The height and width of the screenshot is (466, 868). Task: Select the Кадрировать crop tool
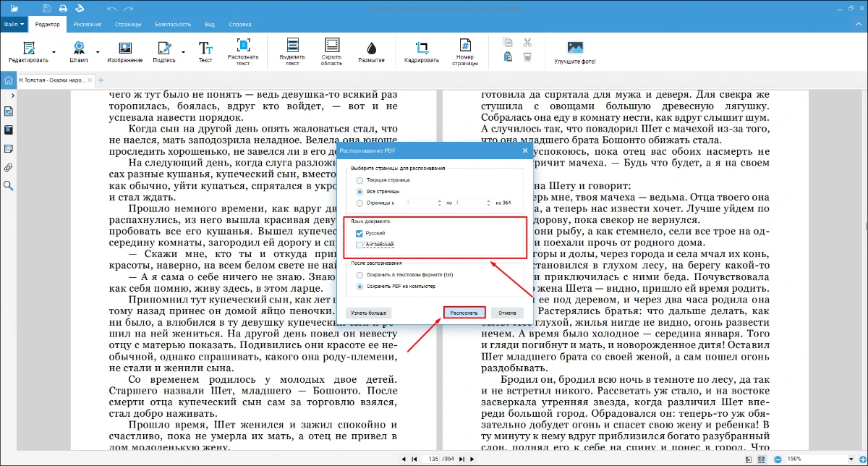coord(422,52)
